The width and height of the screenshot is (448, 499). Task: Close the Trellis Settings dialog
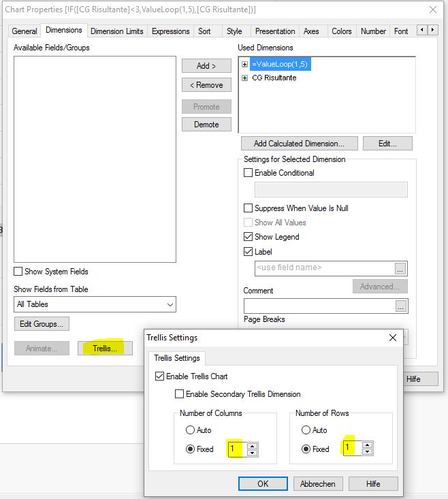click(x=393, y=338)
